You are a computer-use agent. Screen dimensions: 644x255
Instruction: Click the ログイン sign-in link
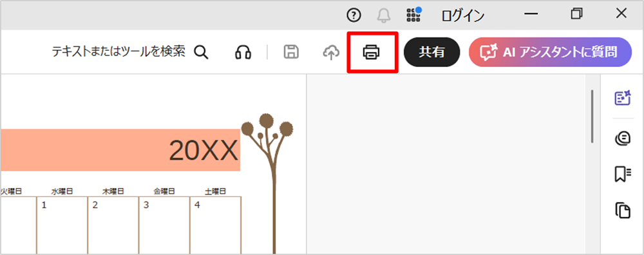click(x=463, y=15)
